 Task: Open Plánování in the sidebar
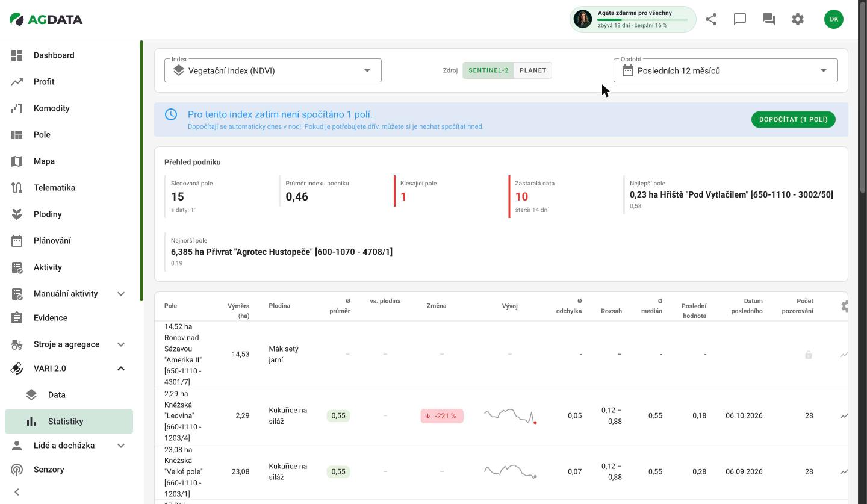(x=69, y=241)
